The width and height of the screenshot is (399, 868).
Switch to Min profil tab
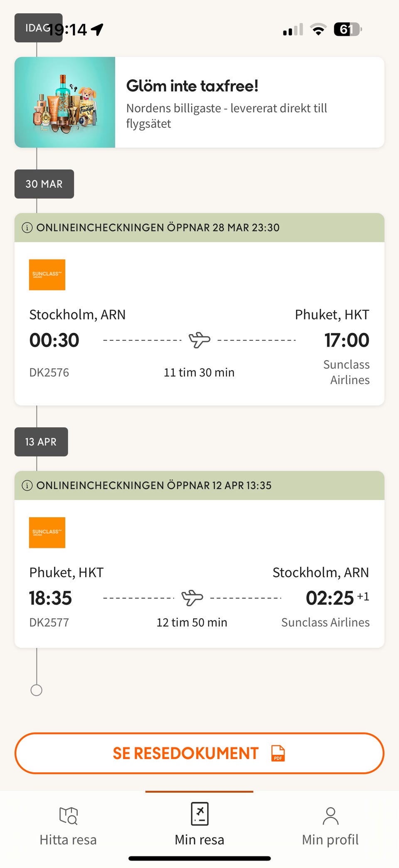click(330, 839)
